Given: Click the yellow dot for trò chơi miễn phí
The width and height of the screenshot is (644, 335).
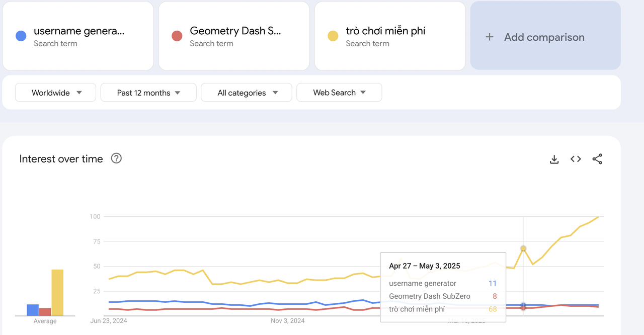Looking at the screenshot, I should pyautogui.click(x=333, y=36).
